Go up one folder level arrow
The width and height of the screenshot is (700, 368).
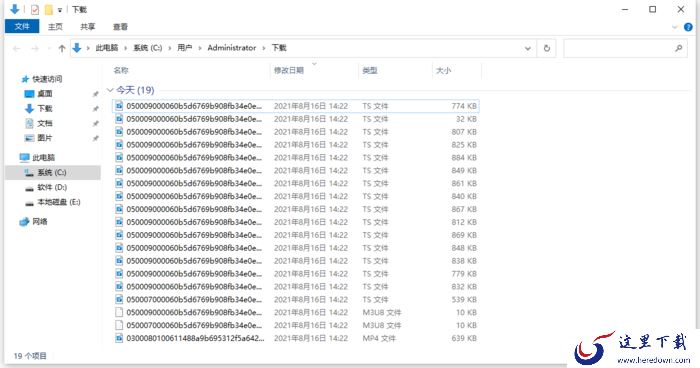point(62,48)
